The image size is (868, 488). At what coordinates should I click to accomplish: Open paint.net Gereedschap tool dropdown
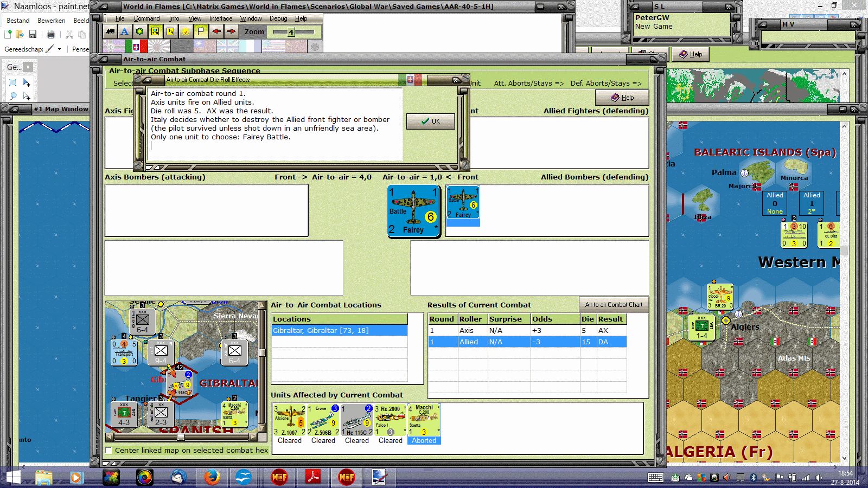59,49
